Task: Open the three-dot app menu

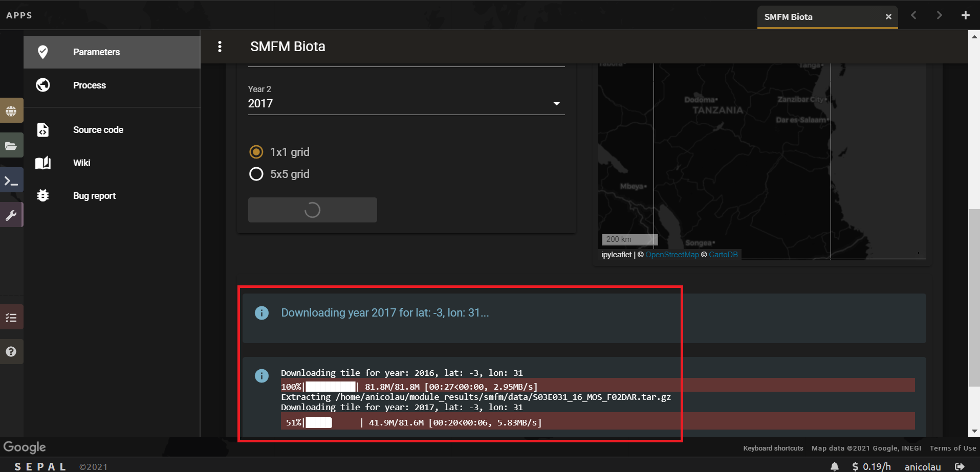Action: [x=220, y=47]
